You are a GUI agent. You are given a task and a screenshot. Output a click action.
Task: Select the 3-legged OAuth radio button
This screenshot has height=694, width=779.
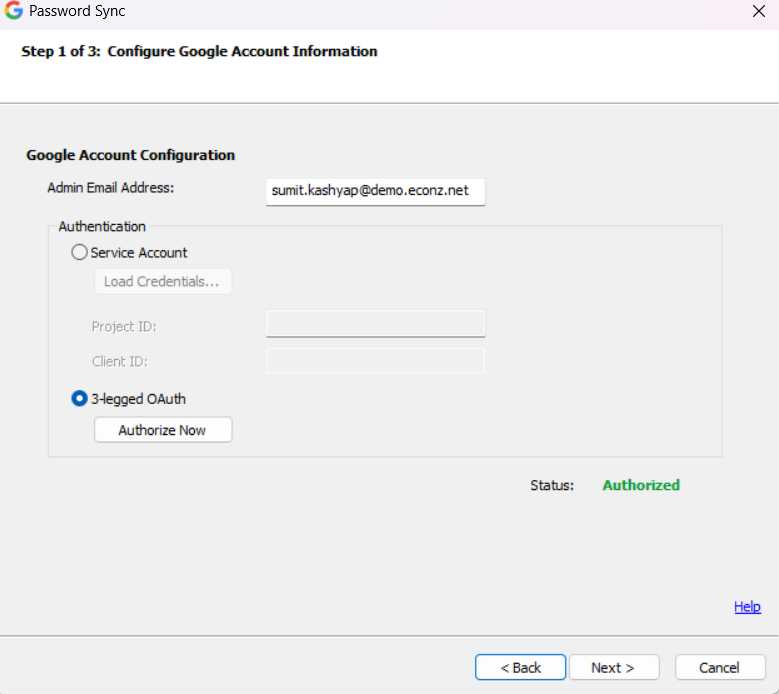(79, 398)
